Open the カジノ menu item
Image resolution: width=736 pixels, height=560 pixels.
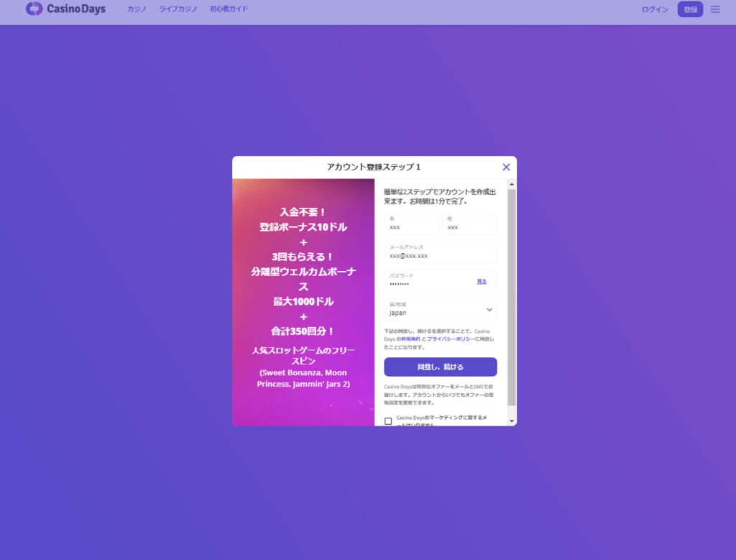pyautogui.click(x=137, y=9)
